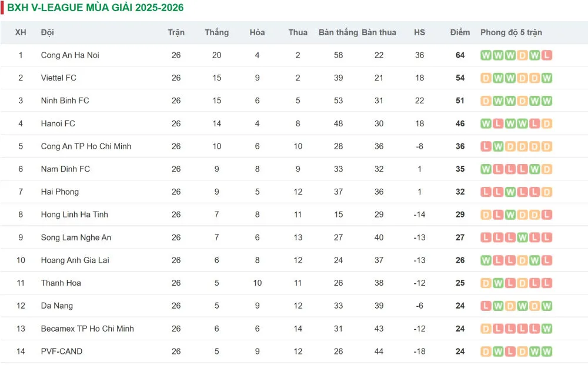The width and height of the screenshot is (588, 365).
Task: Click the last green W badge for PVF-CAND
Action: click(x=547, y=351)
